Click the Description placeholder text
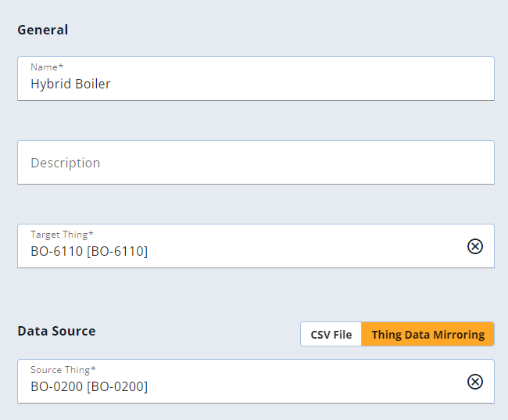The image size is (508, 420). tap(66, 163)
